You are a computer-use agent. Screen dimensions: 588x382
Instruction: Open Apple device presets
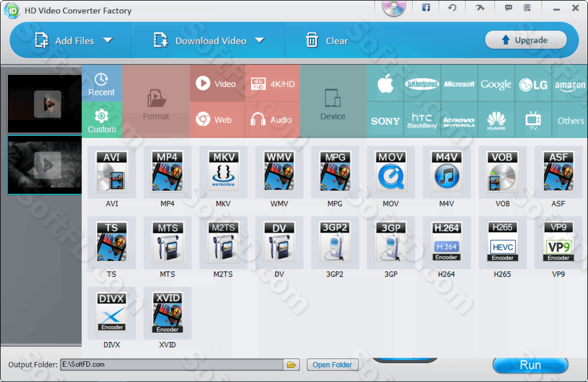coord(385,84)
